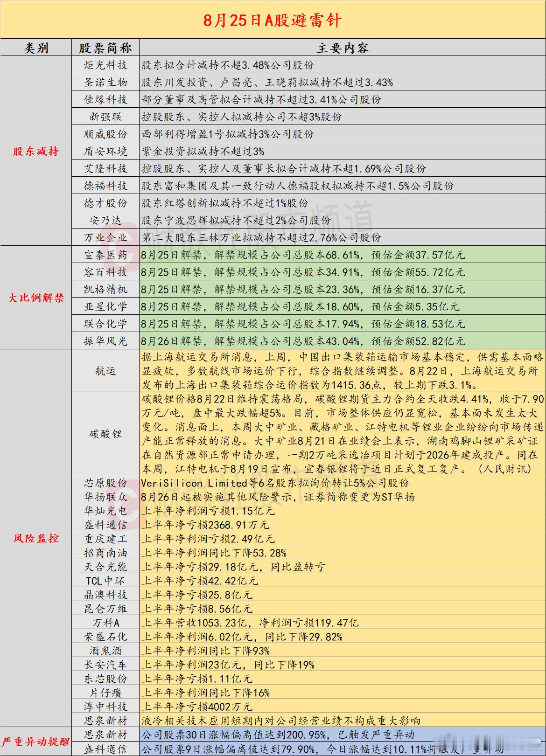Click the shipping index paragraph mentioning 1415.36点

click(x=343, y=371)
